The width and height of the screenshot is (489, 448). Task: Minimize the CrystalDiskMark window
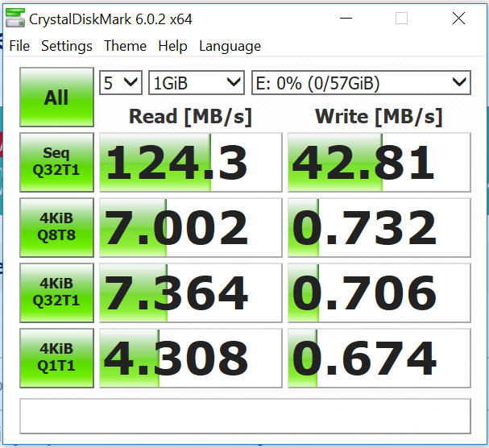click(x=346, y=18)
